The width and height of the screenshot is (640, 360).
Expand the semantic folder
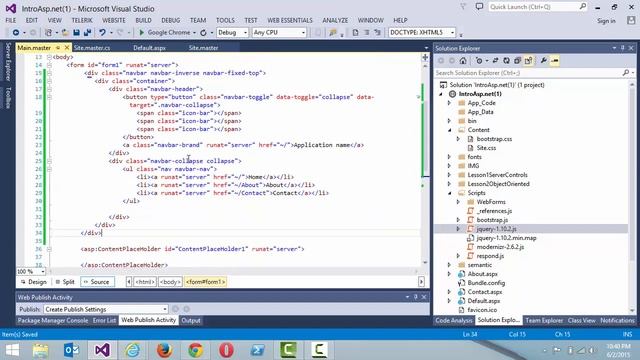point(450,265)
